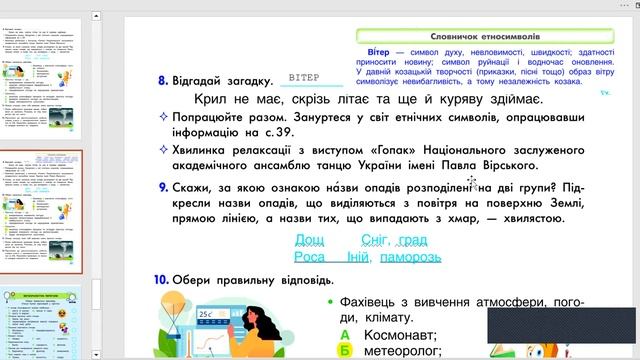The image size is (640, 360).
Task: Click the green bullet before 'Фахівець з вивчення'
Action: pos(330,302)
